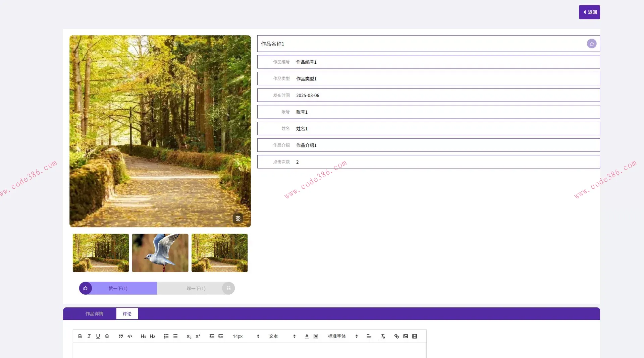The width and height of the screenshot is (644, 358).
Task: Like the work with 赞一下(1)
Action: click(x=118, y=288)
